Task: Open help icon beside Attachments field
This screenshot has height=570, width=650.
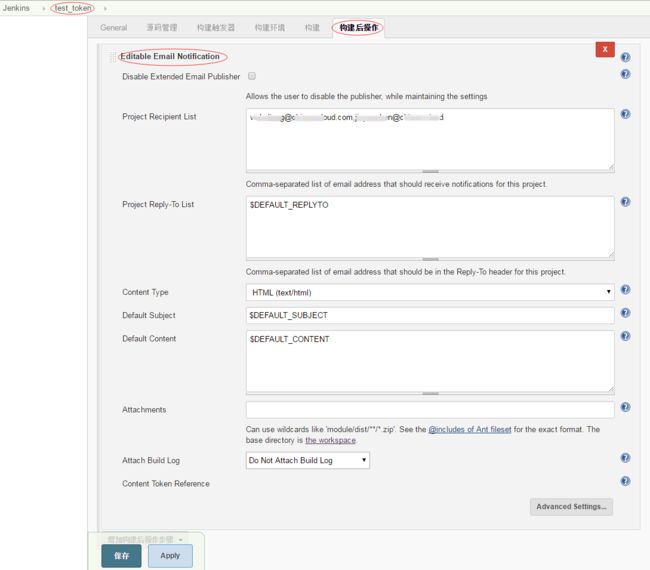Action: pyautogui.click(x=625, y=407)
